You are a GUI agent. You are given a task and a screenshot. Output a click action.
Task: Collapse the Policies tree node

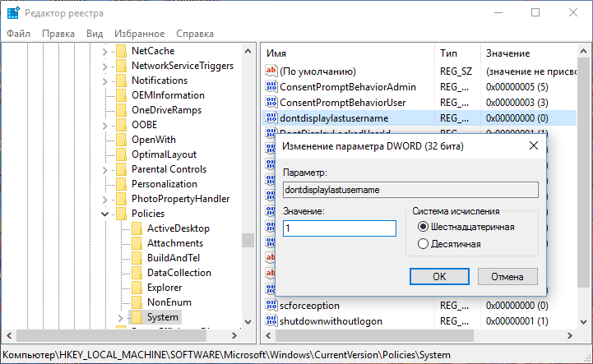[105, 214]
